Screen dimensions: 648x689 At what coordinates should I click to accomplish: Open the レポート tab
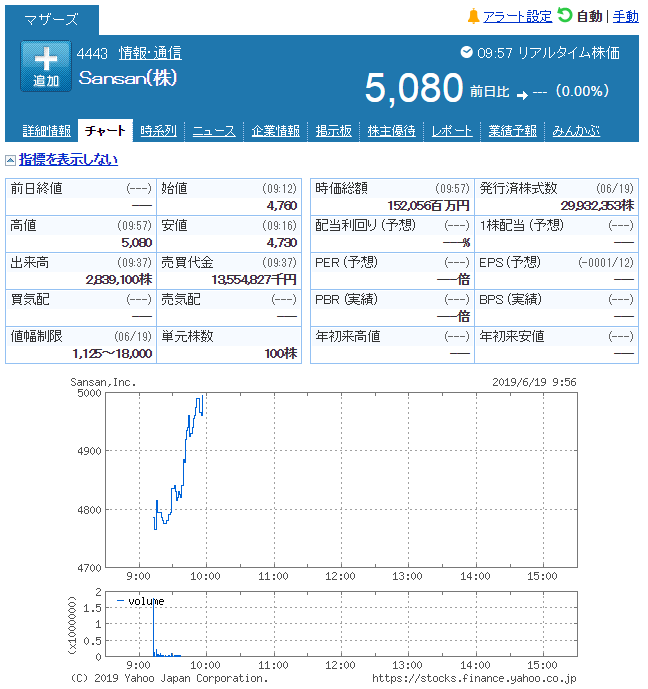click(x=452, y=131)
